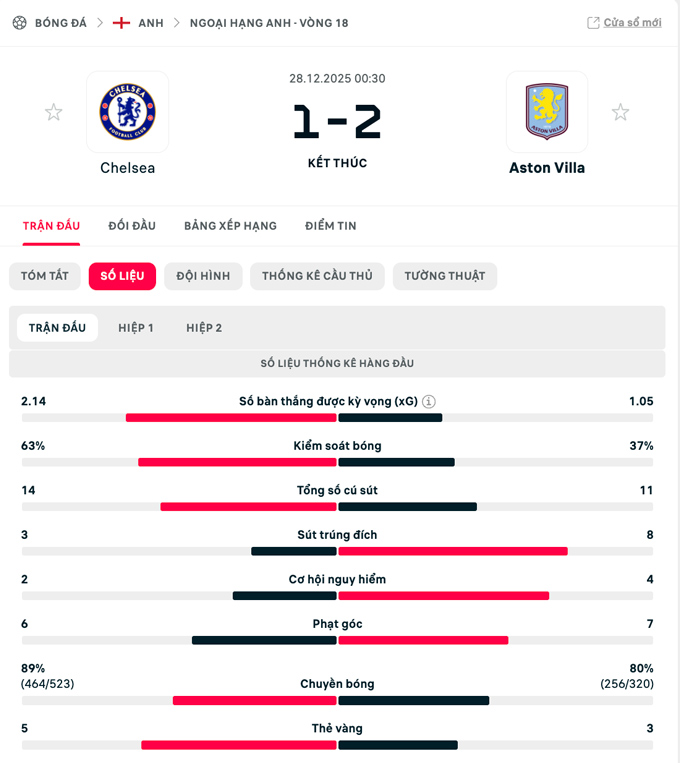This screenshot has height=763, width=680.
Task: Open match in new window link
Action: click(x=632, y=22)
